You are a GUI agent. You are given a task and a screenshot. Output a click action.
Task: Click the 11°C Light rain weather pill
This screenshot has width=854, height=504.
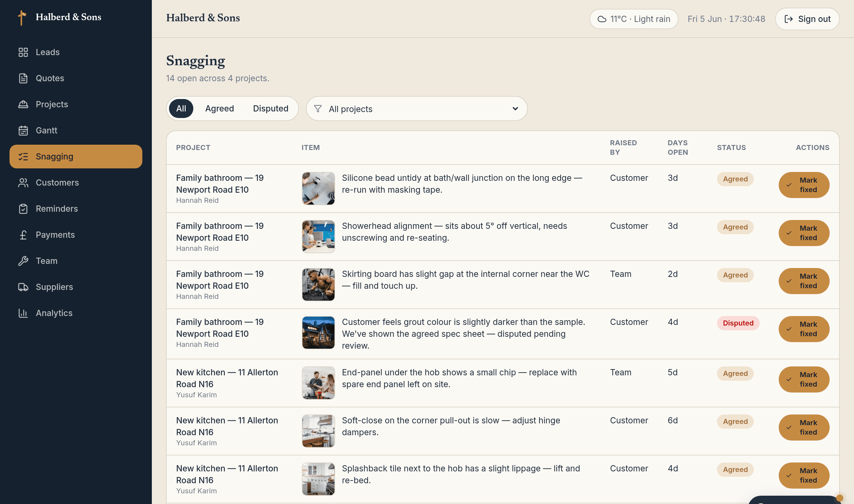(634, 19)
